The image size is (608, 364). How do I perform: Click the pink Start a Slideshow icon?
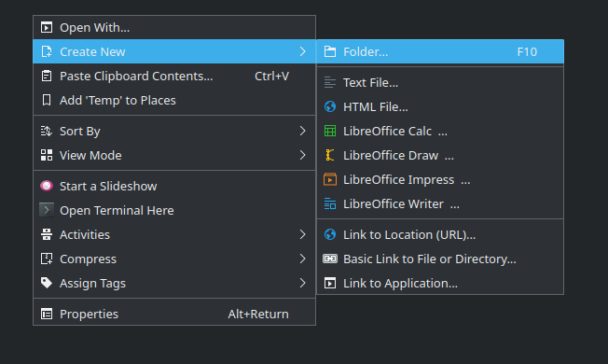[47, 186]
